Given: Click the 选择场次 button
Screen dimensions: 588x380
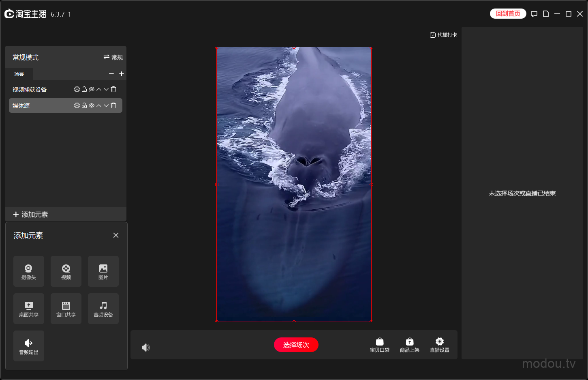Looking at the screenshot, I should coord(296,345).
